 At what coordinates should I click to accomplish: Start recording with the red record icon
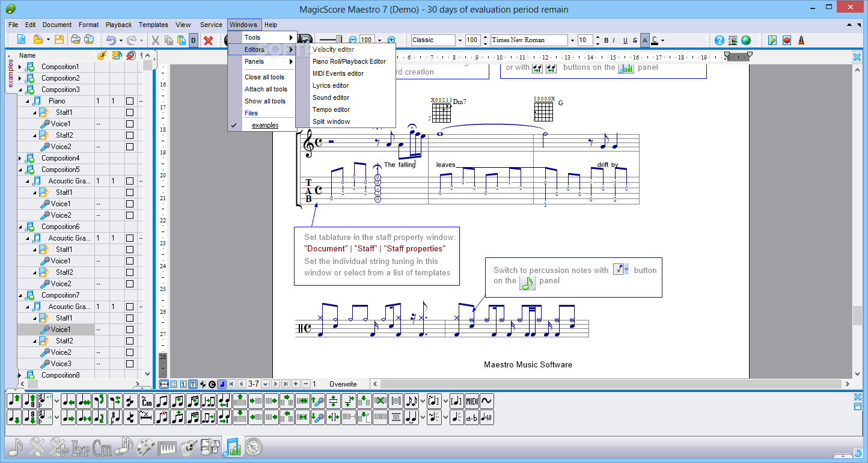click(787, 40)
